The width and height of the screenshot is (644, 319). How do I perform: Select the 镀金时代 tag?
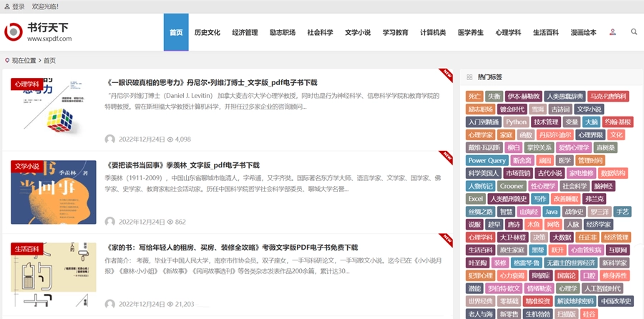click(x=512, y=109)
